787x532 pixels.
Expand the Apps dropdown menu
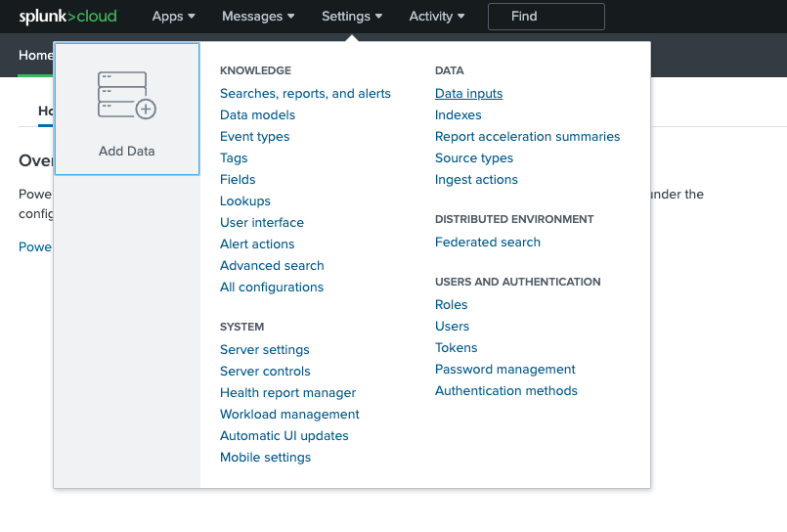tap(173, 17)
